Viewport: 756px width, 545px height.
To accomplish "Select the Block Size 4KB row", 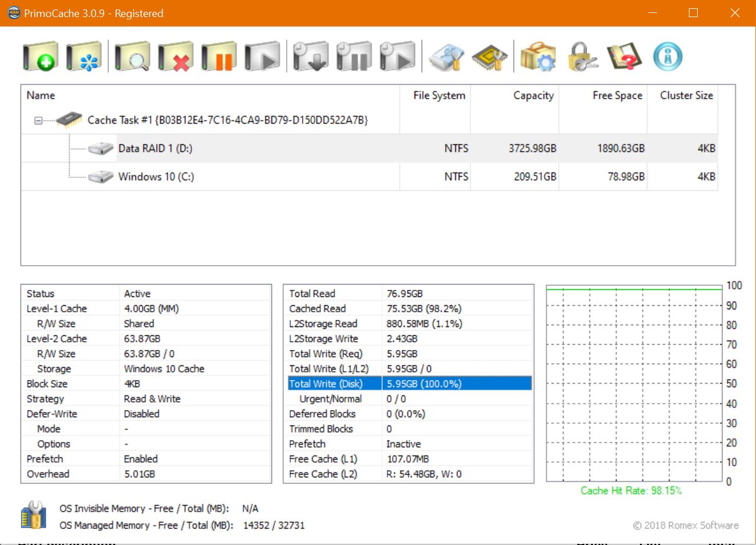I will pos(147,384).
